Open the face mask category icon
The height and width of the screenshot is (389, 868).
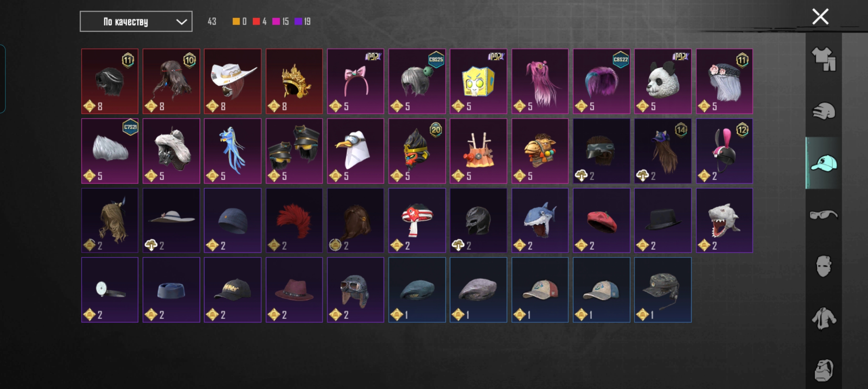(x=824, y=266)
